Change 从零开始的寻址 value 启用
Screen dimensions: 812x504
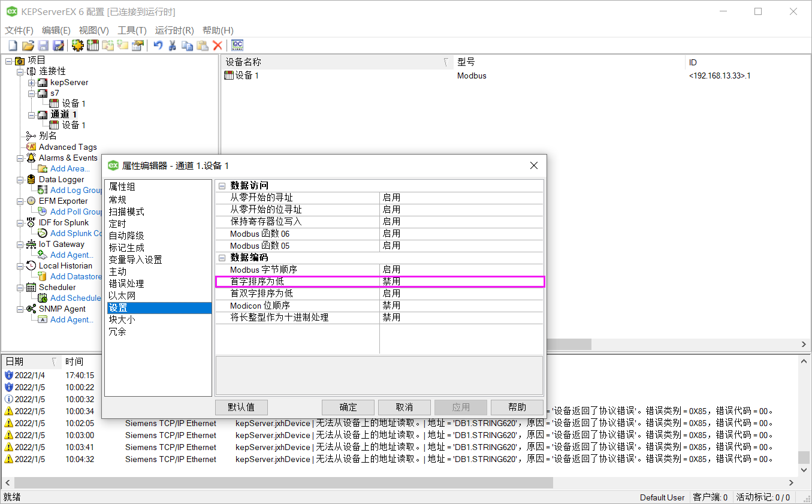461,198
